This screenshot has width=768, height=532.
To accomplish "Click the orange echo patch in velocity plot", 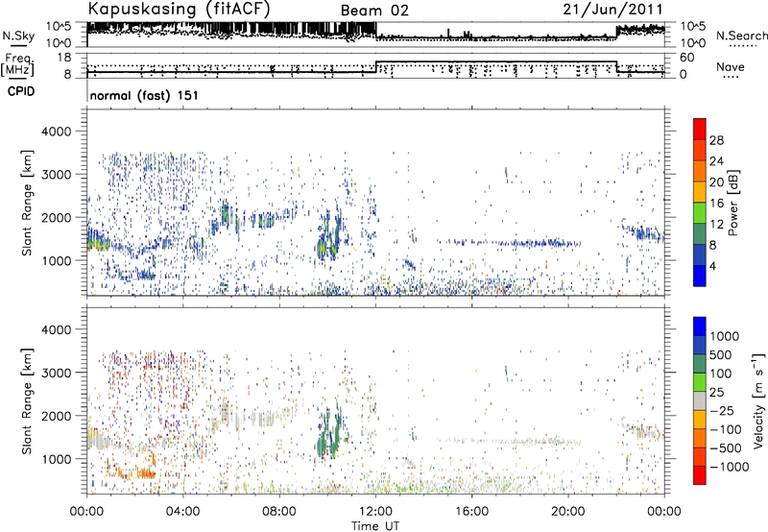I will (x=138, y=472).
